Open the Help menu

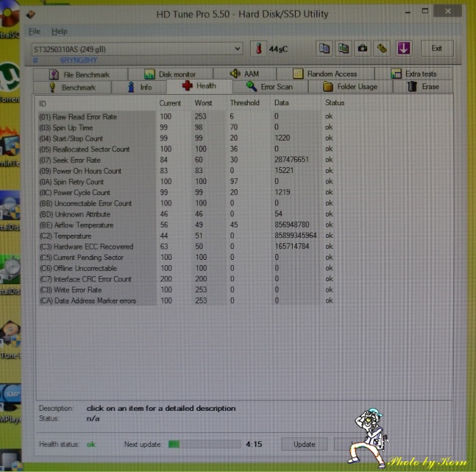[x=59, y=32]
